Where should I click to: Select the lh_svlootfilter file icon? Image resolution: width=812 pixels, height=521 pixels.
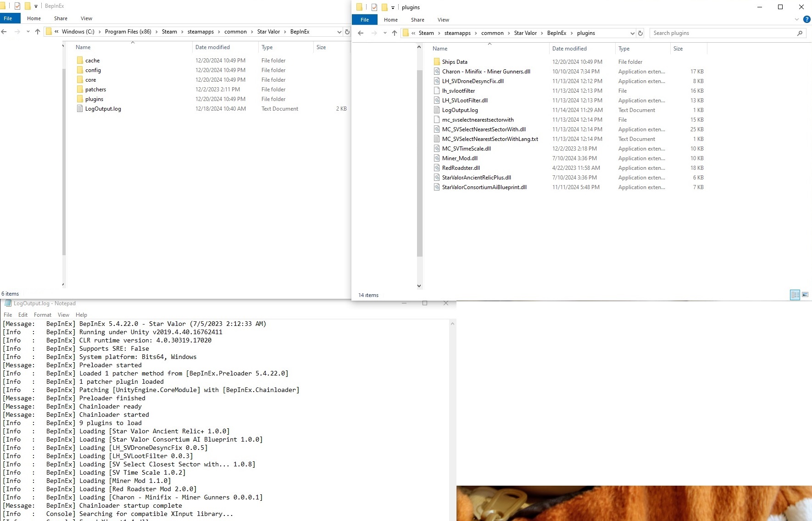point(437,91)
